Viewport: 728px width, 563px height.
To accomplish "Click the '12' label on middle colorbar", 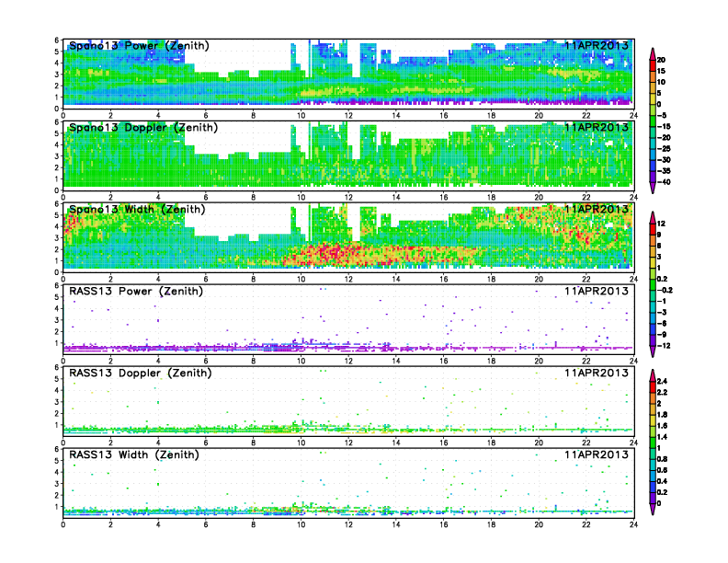I will (x=661, y=224).
